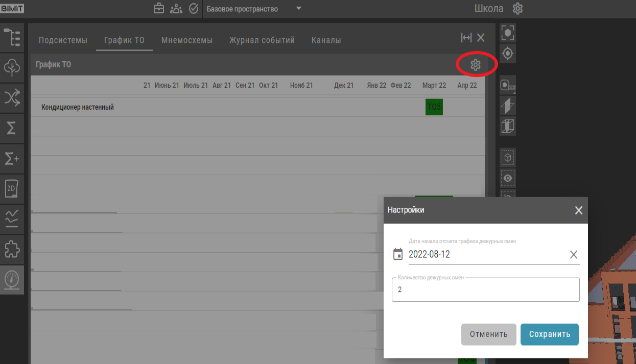
Task: Clear the start date field value
Action: coord(574,255)
